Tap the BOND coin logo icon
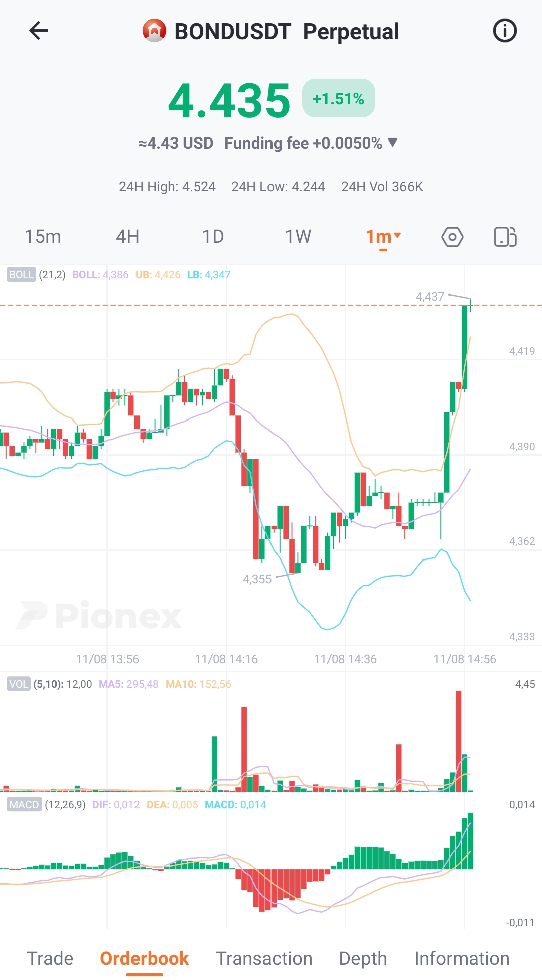Screen dimensions: 542x980 click(154, 31)
